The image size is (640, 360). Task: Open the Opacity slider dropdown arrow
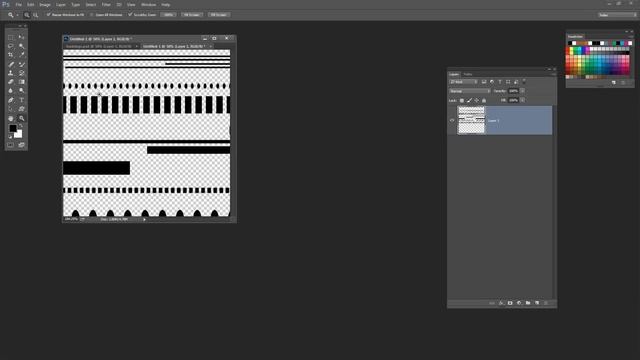(x=522, y=91)
